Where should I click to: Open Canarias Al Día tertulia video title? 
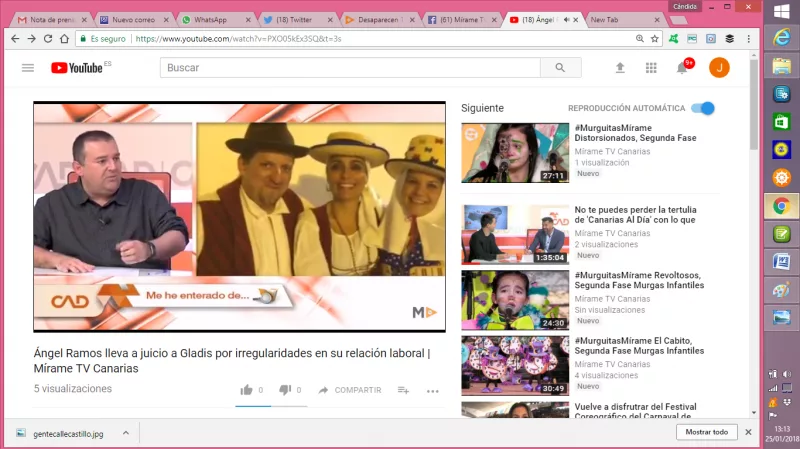(635, 215)
